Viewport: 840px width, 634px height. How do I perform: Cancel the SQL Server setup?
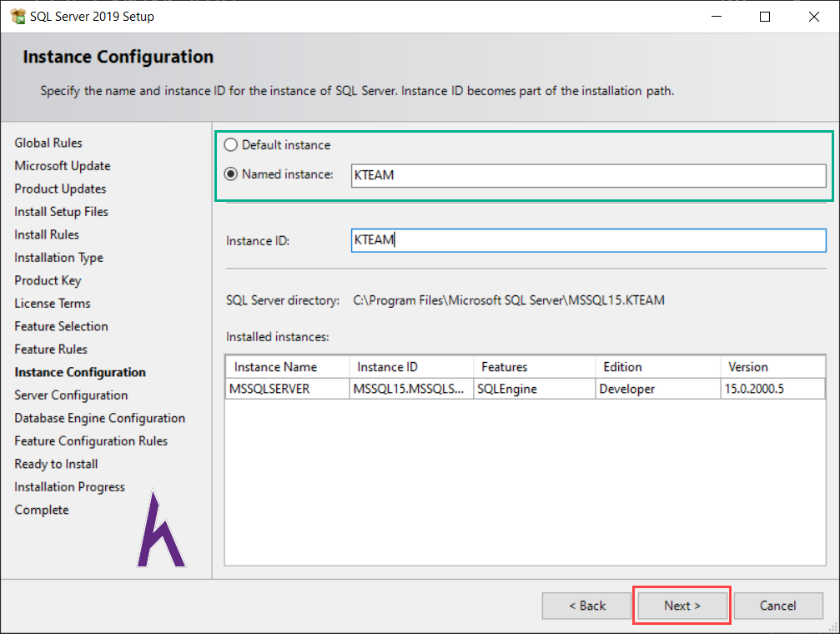pos(778,606)
